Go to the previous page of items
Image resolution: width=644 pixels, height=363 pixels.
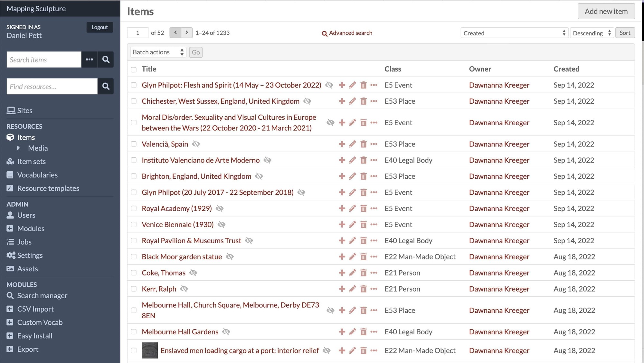(x=175, y=33)
